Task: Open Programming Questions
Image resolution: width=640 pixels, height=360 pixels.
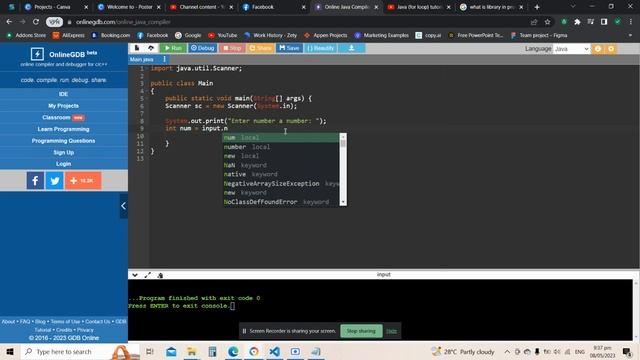Action: pyautogui.click(x=63, y=141)
